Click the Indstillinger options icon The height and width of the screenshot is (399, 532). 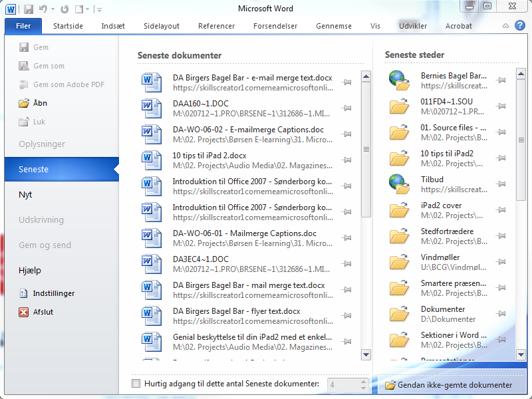coord(24,293)
